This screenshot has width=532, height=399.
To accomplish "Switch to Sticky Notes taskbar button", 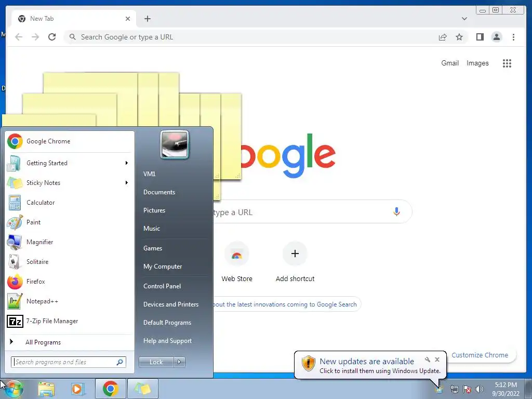I will click(x=142, y=389).
